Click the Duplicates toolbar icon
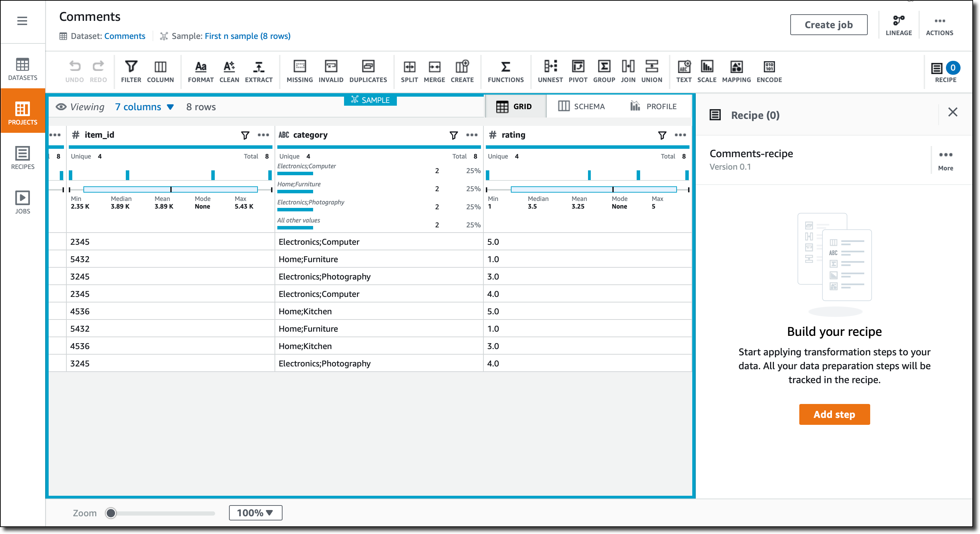 368,71
